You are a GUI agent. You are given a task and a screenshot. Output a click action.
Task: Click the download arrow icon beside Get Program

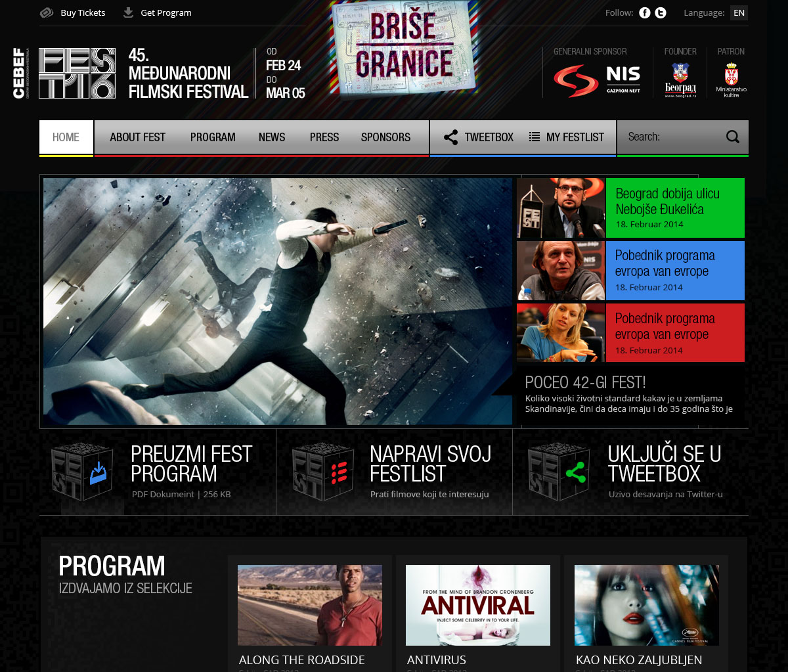[x=128, y=12]
